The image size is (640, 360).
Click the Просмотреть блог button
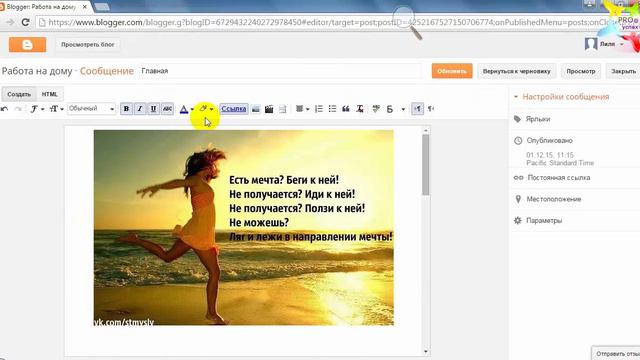click(x=88, y=44)
